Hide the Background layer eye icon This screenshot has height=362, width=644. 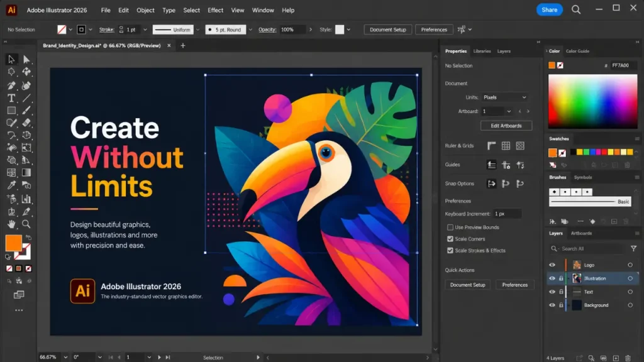552,305
